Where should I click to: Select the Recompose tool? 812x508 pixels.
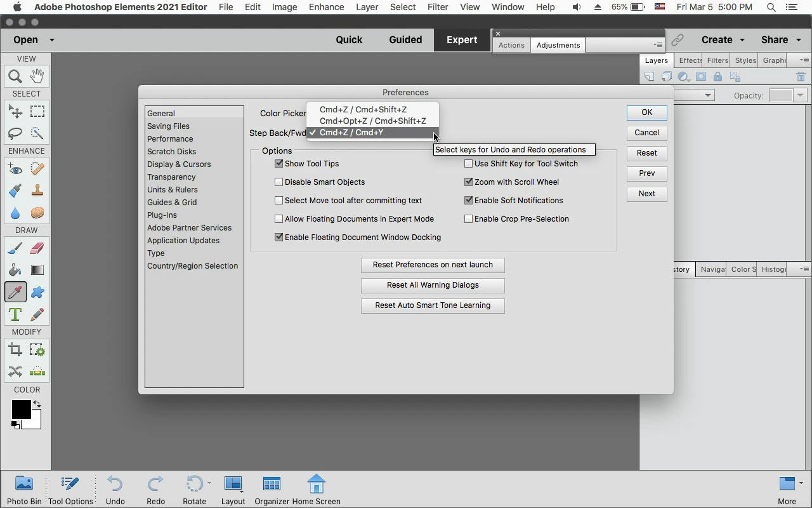click(37, 350)
